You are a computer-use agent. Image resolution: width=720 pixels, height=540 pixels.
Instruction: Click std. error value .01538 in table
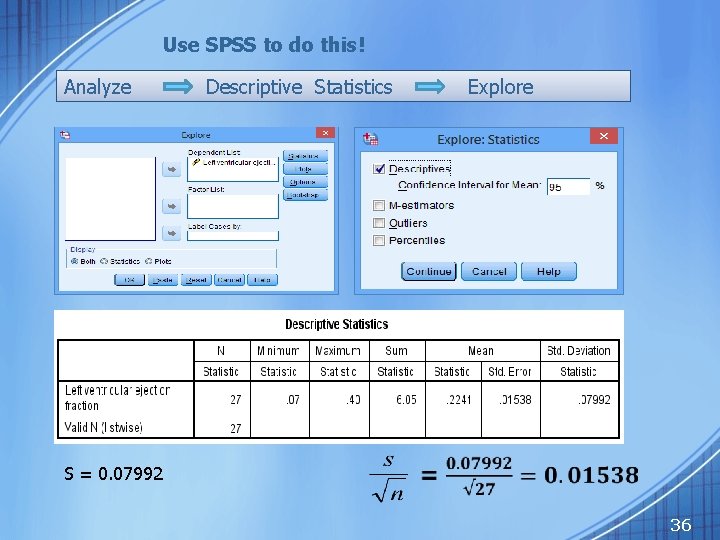coord(515,399)
